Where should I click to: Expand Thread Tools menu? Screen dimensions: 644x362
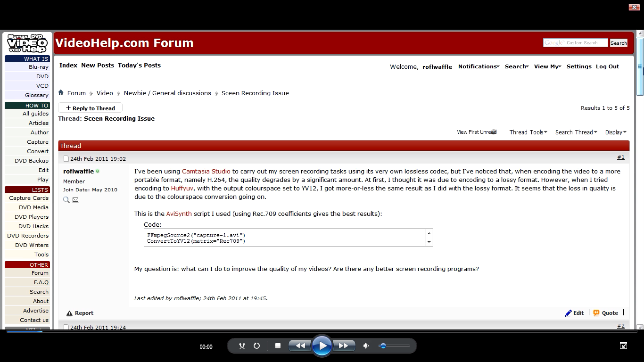click(528, 132)
